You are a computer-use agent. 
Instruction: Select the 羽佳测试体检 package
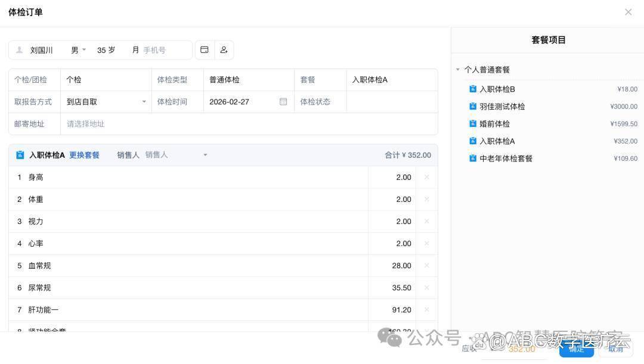(x=502, y=107)
